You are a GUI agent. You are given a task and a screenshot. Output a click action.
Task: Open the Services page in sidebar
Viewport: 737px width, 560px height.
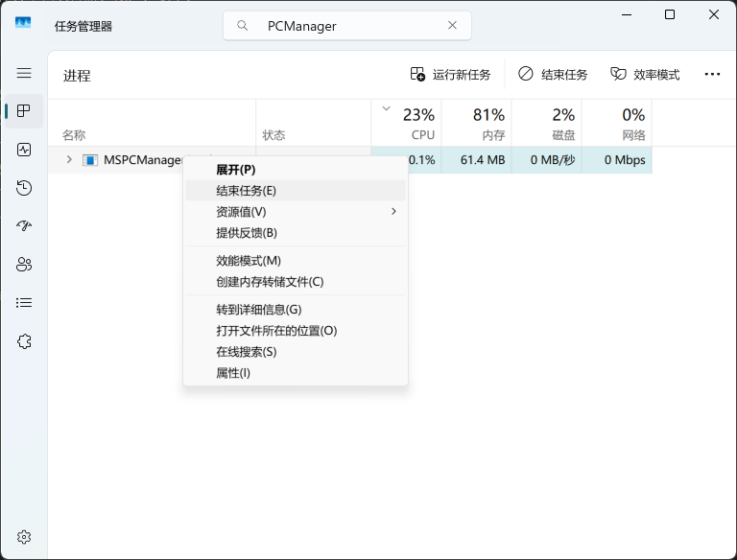pos(24,341)
